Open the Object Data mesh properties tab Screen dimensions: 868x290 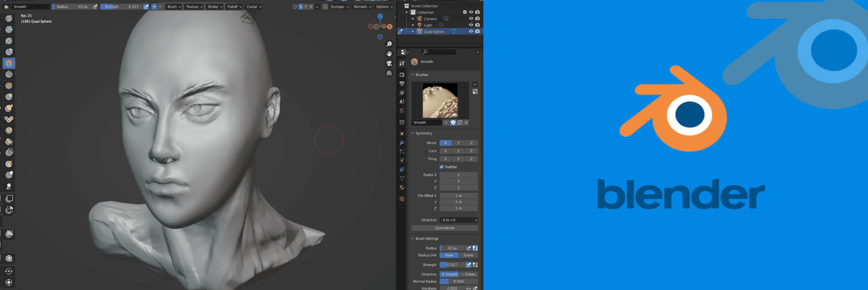402,178
